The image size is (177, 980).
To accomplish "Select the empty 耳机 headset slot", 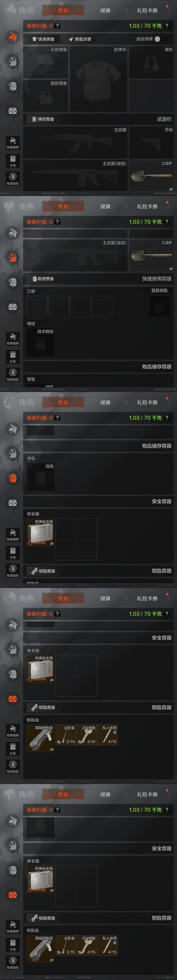I will click(x=151, y=62).
